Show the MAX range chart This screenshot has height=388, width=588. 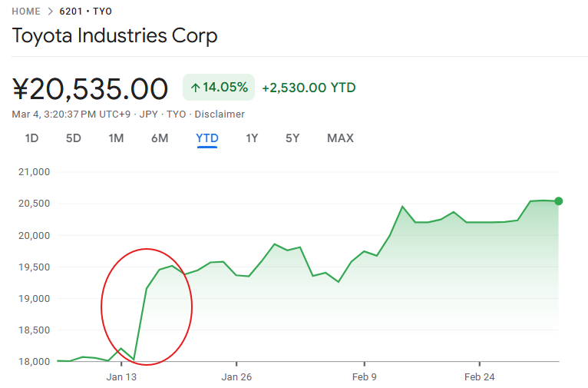(x=340, y=138)
